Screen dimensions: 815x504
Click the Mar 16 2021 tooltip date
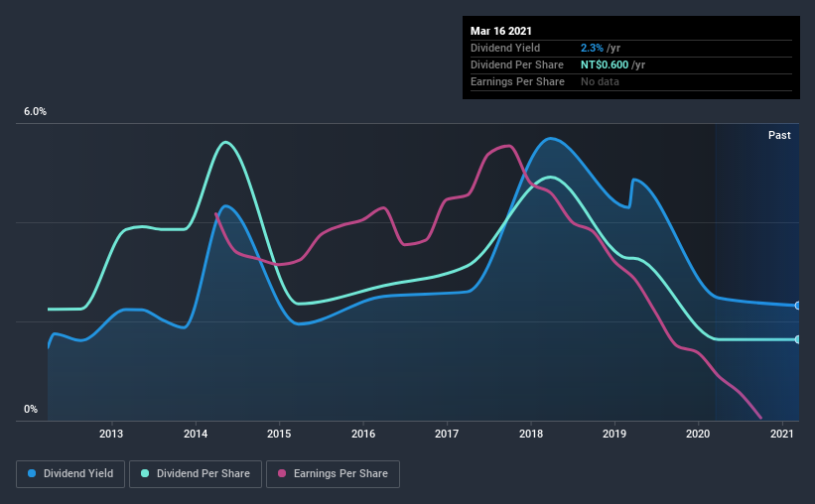(x=501, y=31)
